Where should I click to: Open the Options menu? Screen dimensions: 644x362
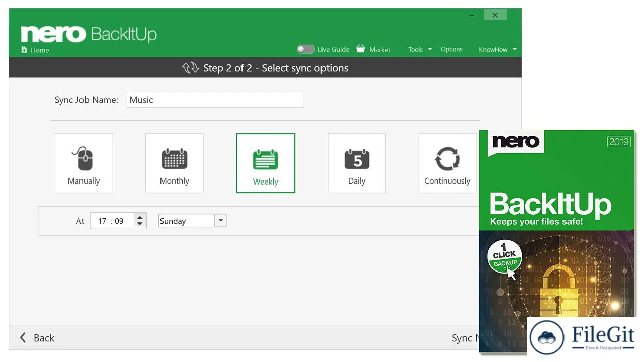[451, 49]
